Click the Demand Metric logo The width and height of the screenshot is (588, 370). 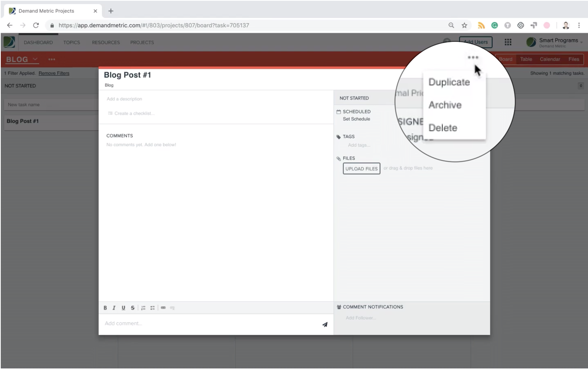[9, 42]
